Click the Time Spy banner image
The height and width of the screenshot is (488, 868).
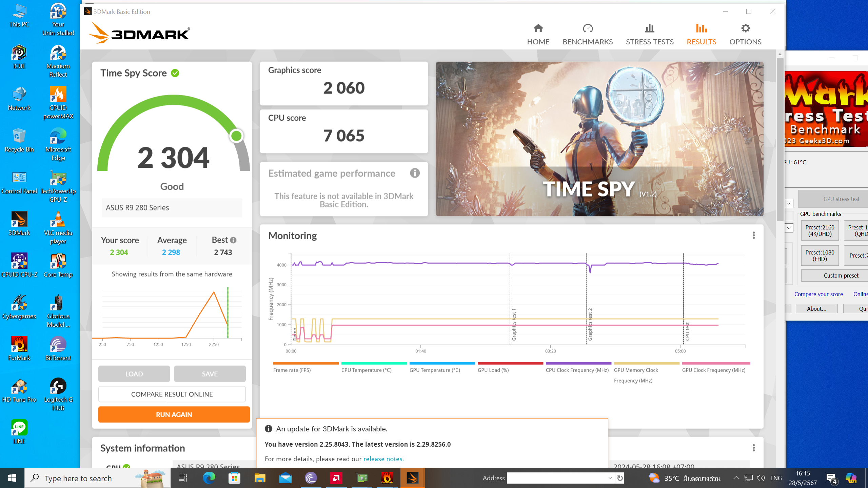point(599,139)
